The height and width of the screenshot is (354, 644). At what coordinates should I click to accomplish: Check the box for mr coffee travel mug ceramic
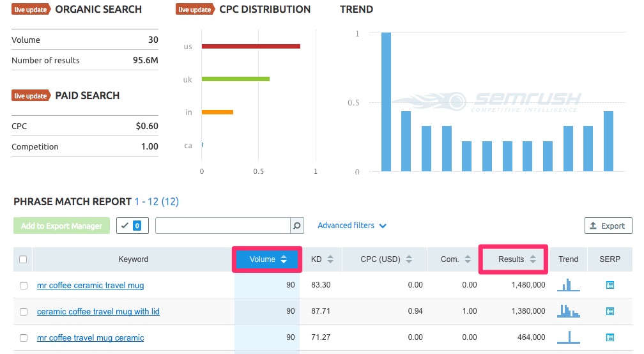point(24,337)
